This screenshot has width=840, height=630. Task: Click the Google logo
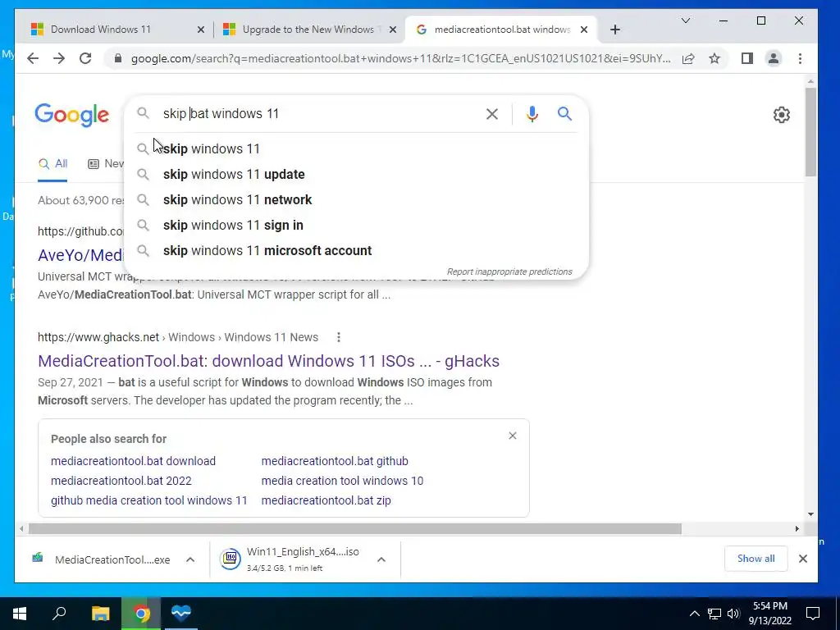click(72, 115)
